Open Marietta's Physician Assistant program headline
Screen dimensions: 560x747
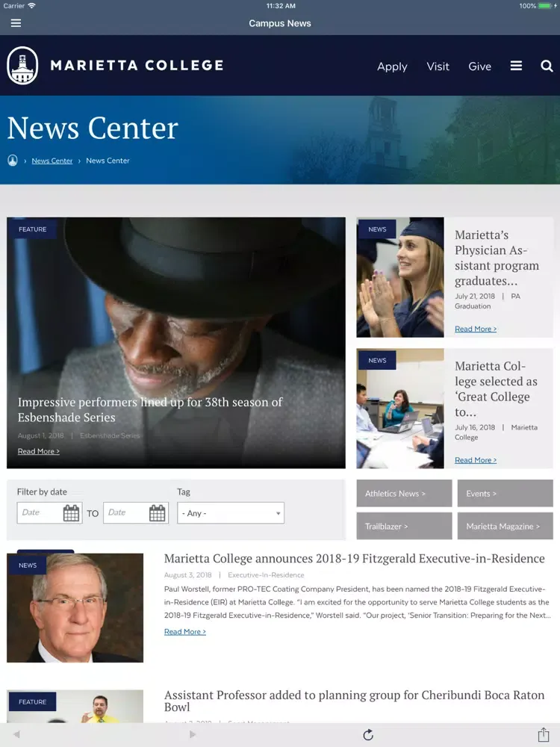pyautogui.click(x=497, y=258)
